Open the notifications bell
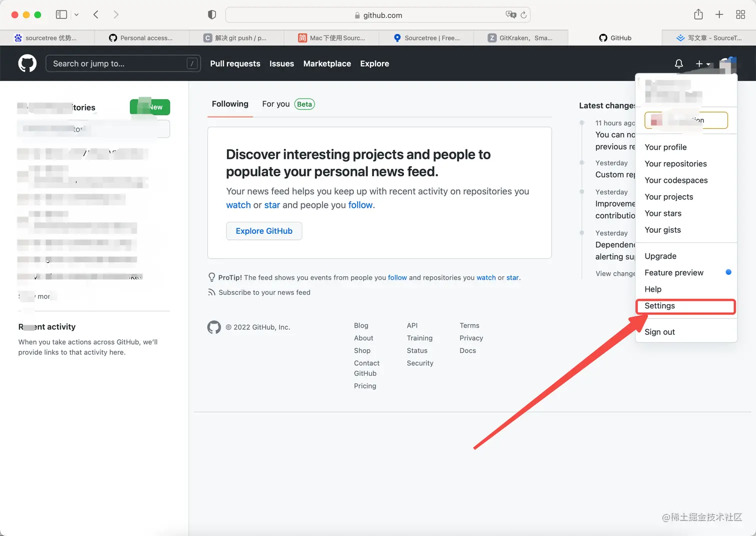 tap(678, 64)
